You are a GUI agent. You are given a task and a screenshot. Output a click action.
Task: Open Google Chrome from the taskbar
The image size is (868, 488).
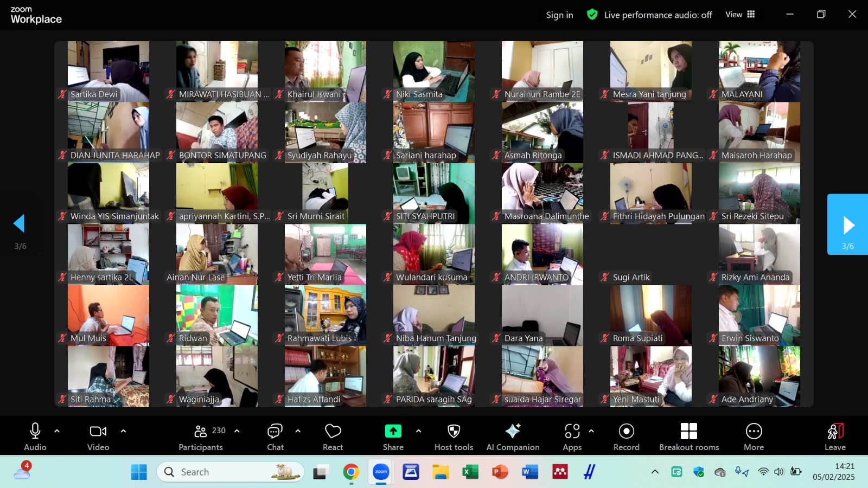click(x=351, y=472)
